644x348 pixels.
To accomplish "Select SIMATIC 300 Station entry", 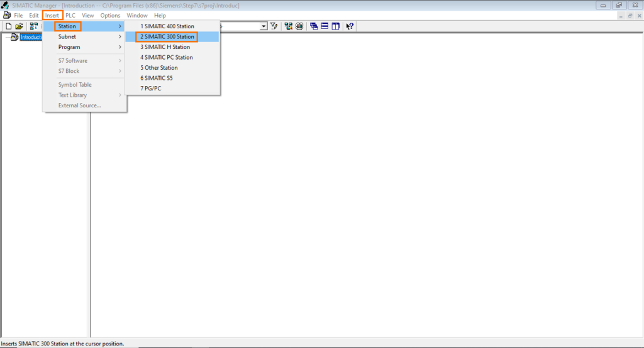I will pyautogui.click(x=167, y=37).
